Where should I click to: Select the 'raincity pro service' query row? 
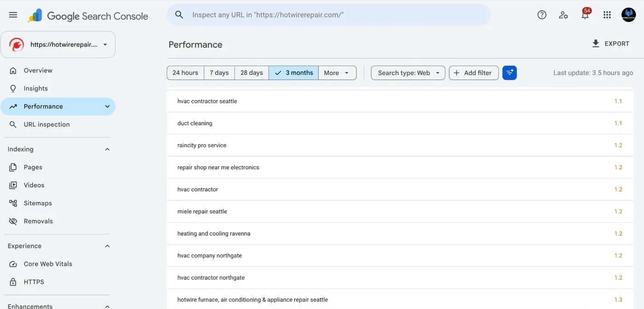click(x=400, y=146)
